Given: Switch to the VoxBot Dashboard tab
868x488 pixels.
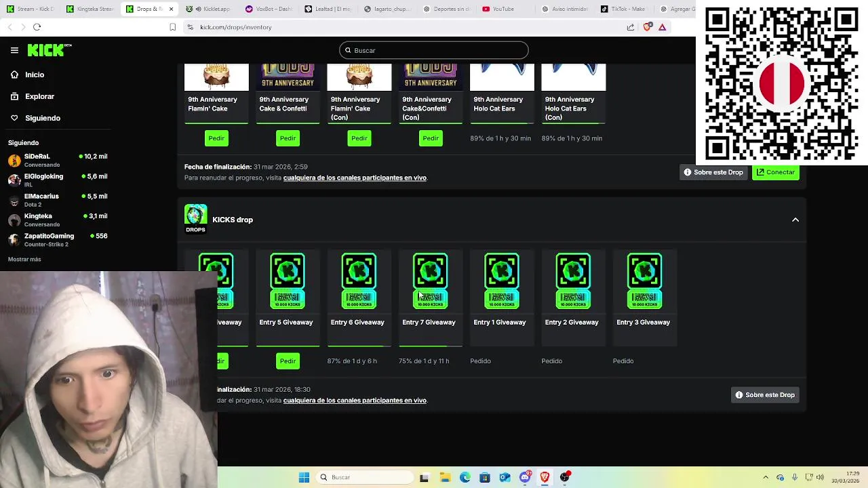Looking at the screenshot, I should pos(269,9).
